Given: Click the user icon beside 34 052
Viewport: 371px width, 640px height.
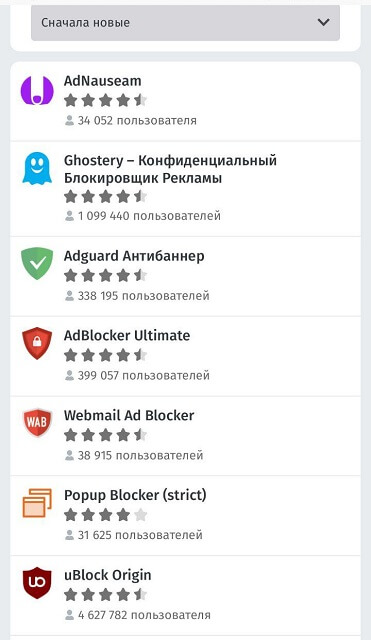Looking at the screenshot, I should 69,120.
